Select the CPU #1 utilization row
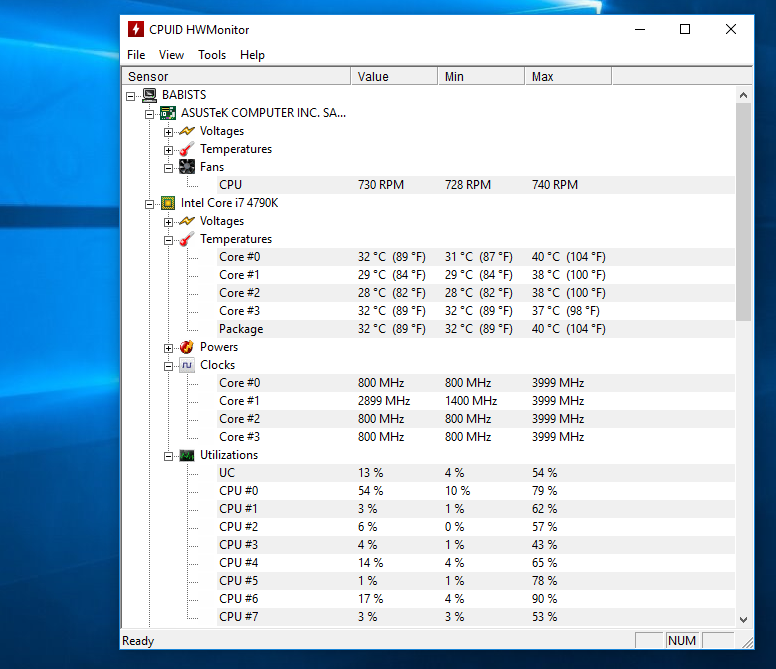Image resolution: width=776 pixels, height=669 pixels. [476, 509]
